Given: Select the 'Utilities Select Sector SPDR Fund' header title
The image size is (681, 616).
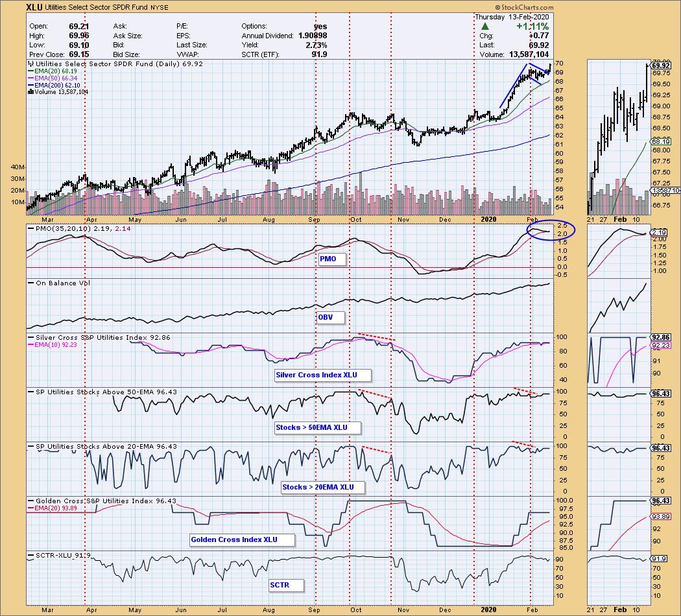Looking at the screenshot, I should pos(98,7).
